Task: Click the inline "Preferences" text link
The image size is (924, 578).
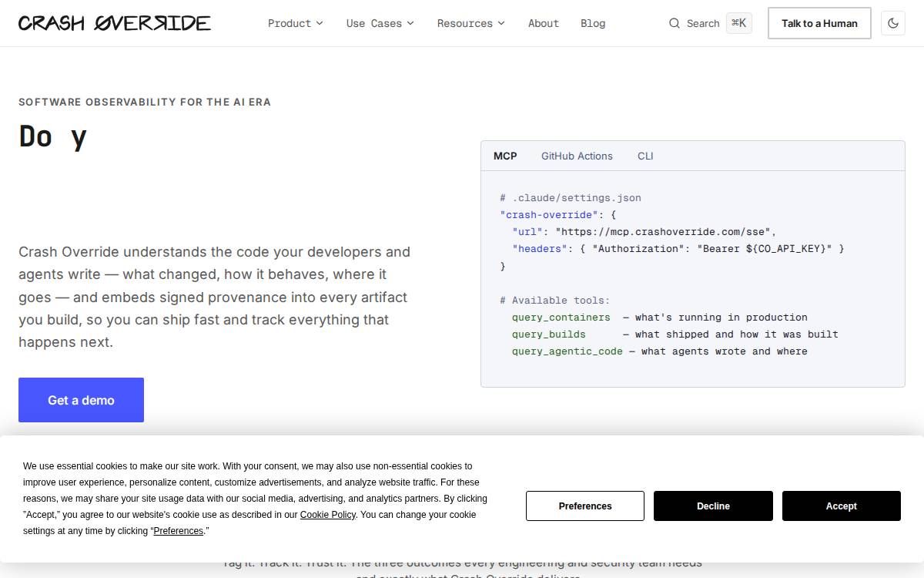Action: point(179,531)
